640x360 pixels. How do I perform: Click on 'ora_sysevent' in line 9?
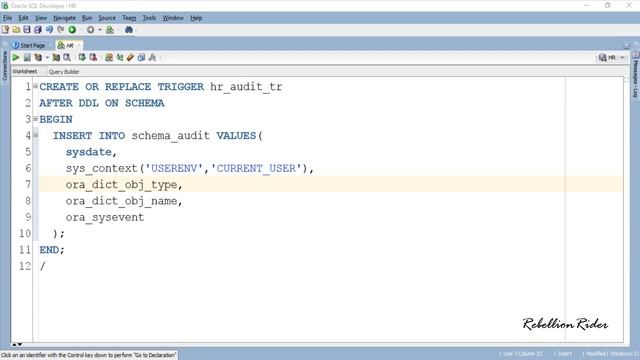point(105,218)
